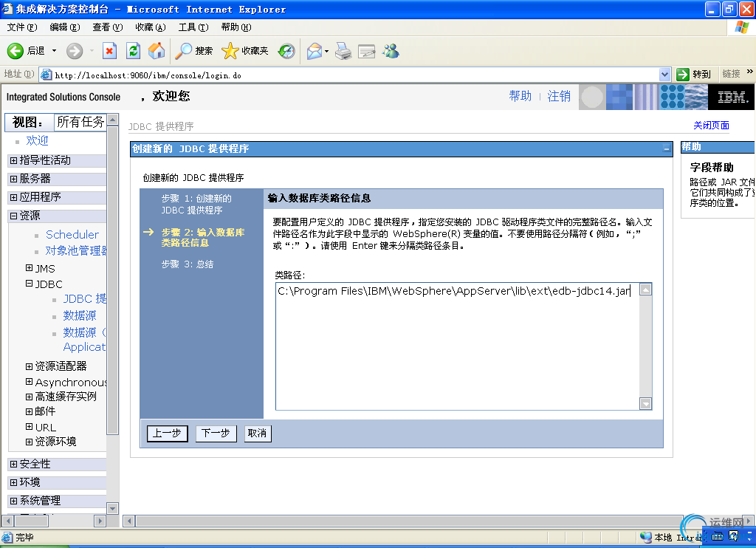Screen dimensions: 756x548
Task: Open the address bar URL dropdown
Action: coord(664,75)
